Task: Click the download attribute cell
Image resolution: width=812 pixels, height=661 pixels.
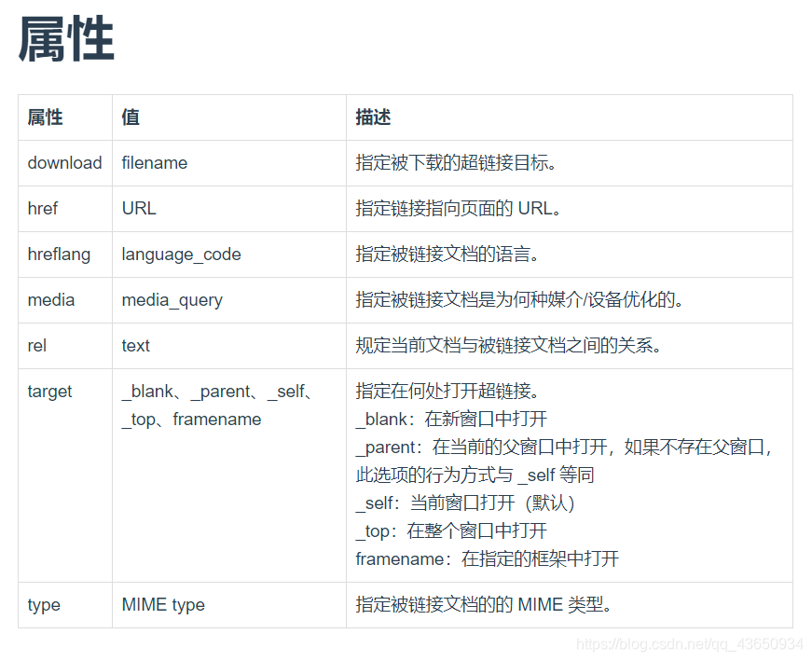Action: tap(64, 163)
